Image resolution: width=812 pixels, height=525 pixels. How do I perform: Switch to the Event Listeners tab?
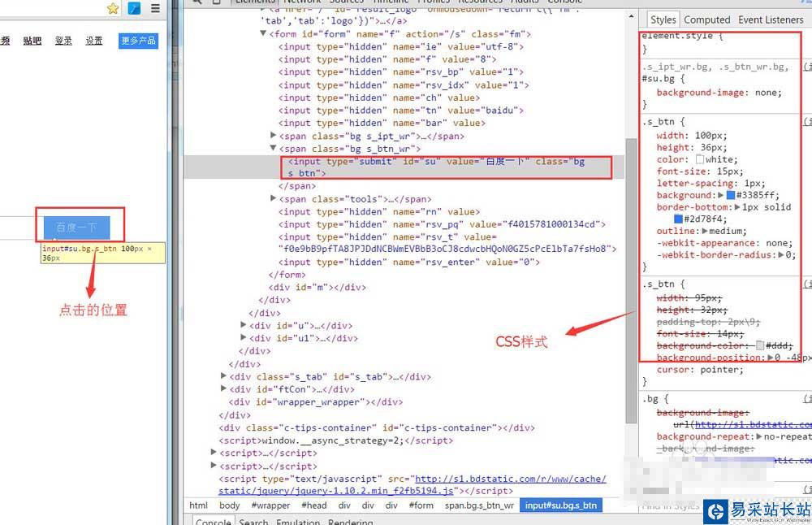pyautogui.click(x=771, y=20)
